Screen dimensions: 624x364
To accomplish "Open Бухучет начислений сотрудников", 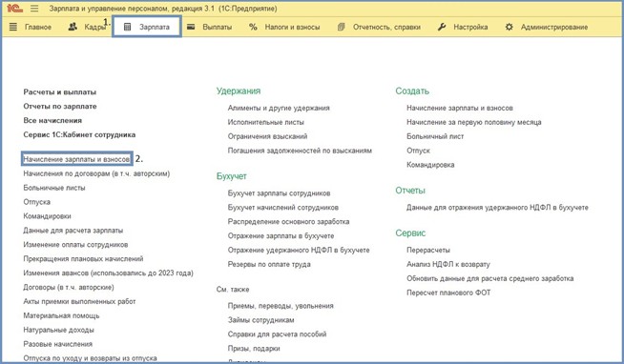I will point(283,208).
